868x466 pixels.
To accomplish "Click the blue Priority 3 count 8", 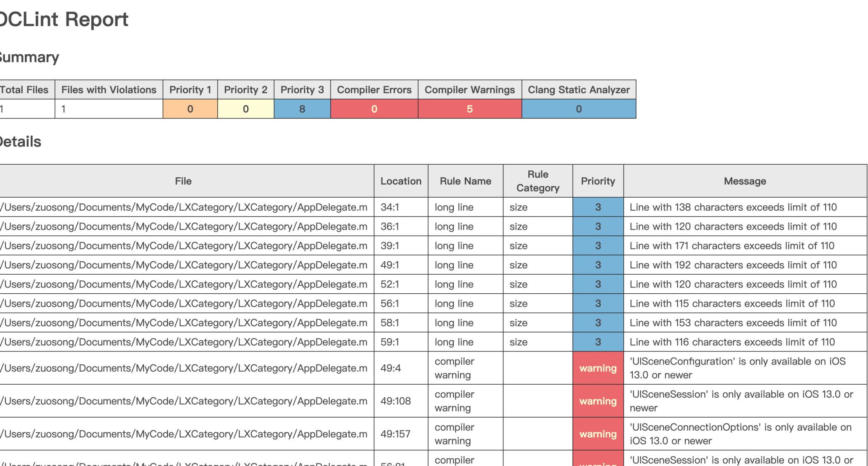I will (x=302, y=109).
